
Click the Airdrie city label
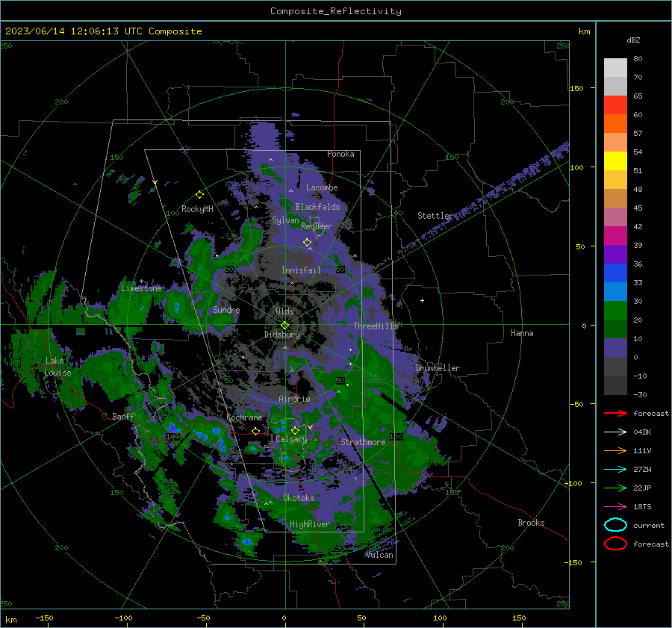tap(294, 399)
